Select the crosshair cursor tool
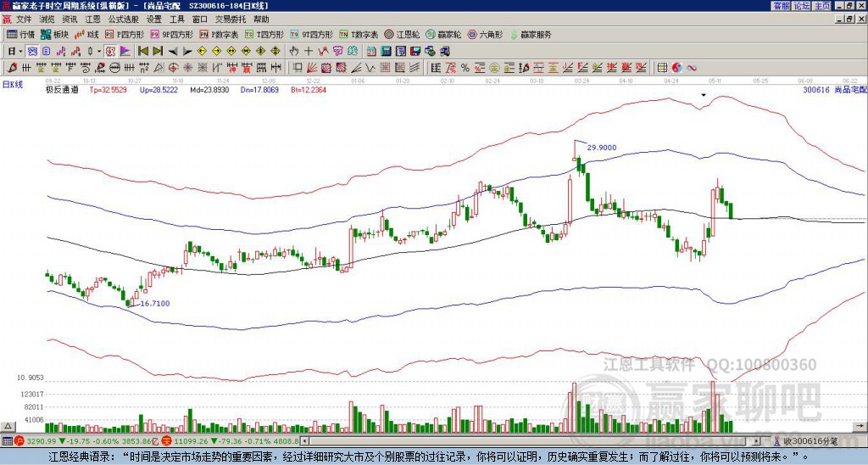This screenshot has width=868, height=465. pos(309,51)
